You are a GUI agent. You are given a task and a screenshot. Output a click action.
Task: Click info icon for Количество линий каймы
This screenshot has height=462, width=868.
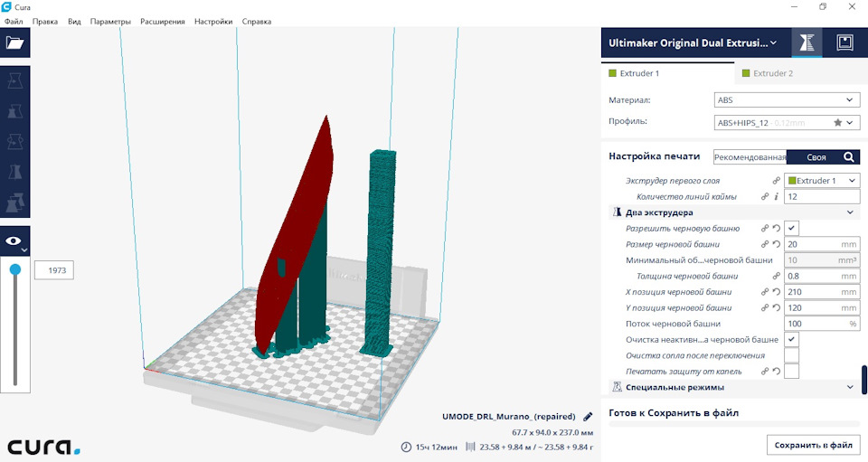click(x=777, y=196)
